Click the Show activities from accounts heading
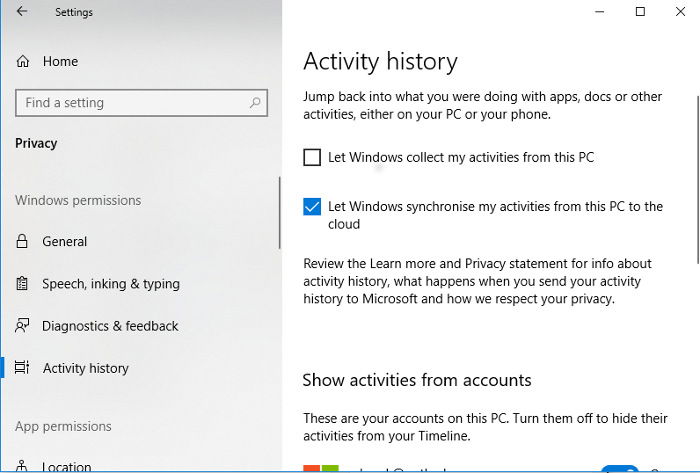 [x=417, y=380]
